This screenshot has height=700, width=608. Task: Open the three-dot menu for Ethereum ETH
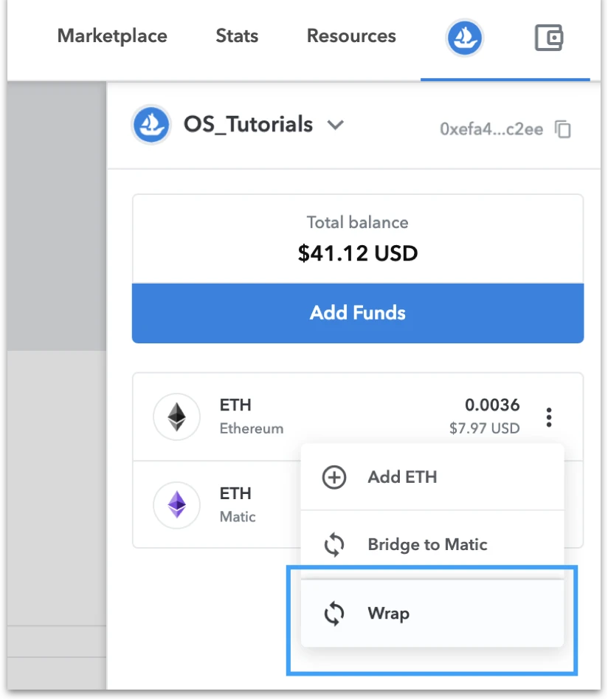[x=549, y=417]
